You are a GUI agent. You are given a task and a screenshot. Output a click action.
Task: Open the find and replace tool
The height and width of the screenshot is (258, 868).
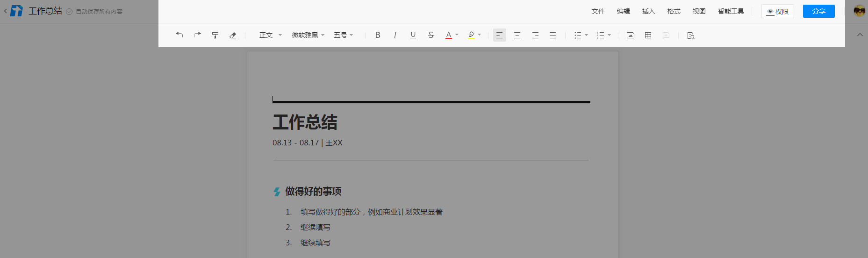(x=690, y=36)
